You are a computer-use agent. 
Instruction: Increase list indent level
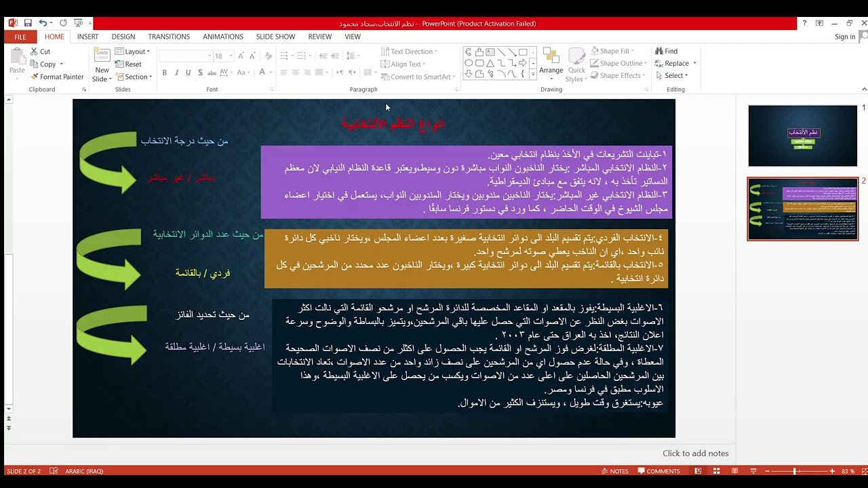(x=335, y=56)
